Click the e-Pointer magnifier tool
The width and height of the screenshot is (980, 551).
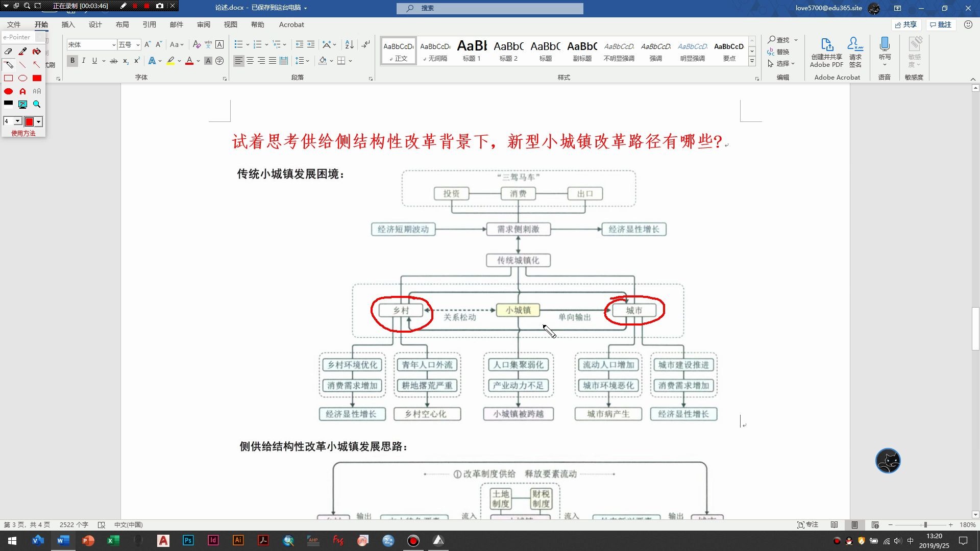click(x=37, y=104)
